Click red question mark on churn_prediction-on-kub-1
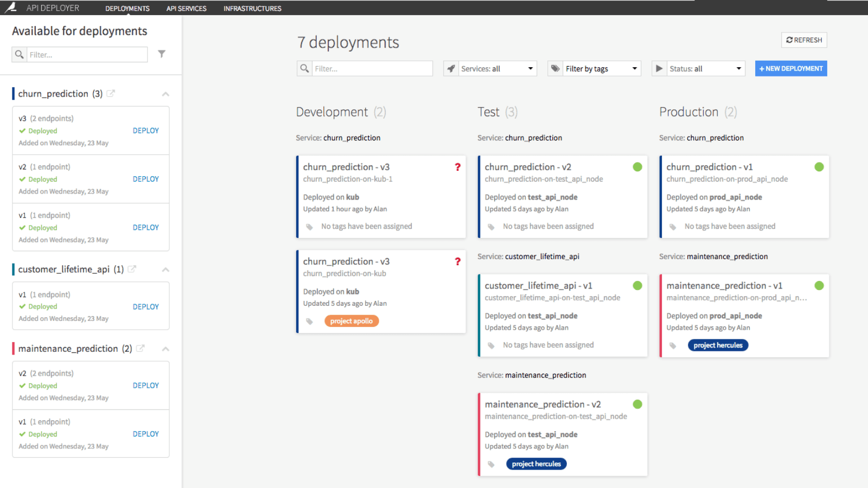 (457, 167)
